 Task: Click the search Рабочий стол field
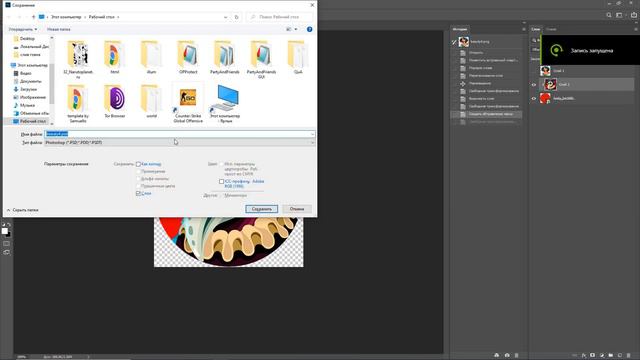280,17
